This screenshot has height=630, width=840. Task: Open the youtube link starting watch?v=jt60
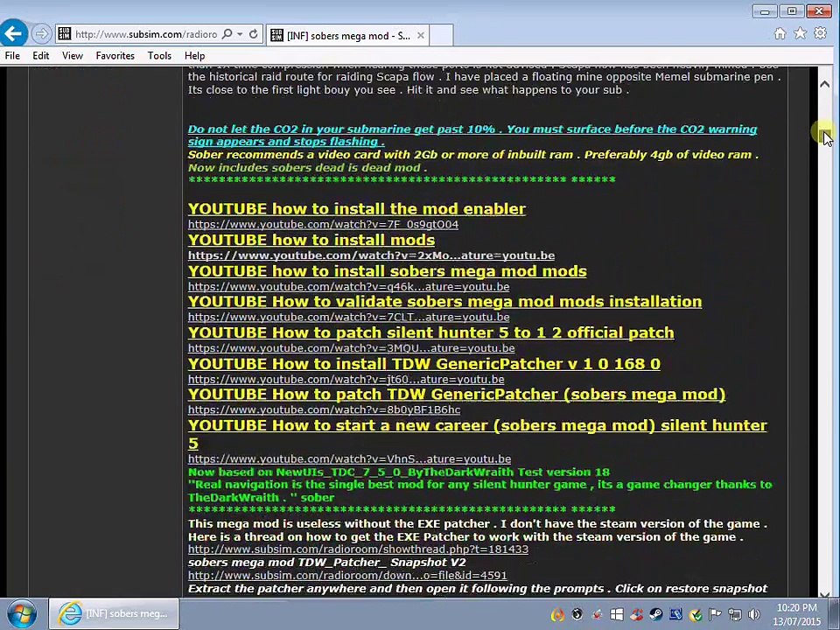pyautogui.click(x=346, y=379)
